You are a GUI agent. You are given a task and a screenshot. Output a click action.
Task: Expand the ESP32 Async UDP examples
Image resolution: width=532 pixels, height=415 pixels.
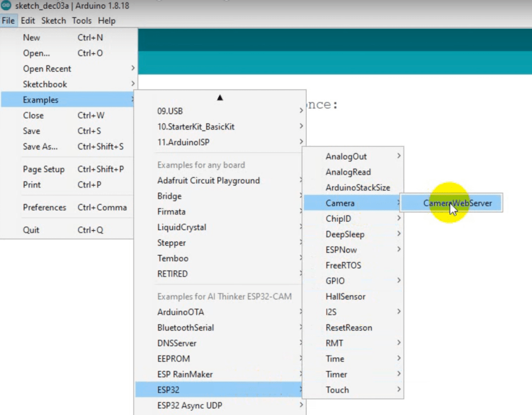coord(220,405)
